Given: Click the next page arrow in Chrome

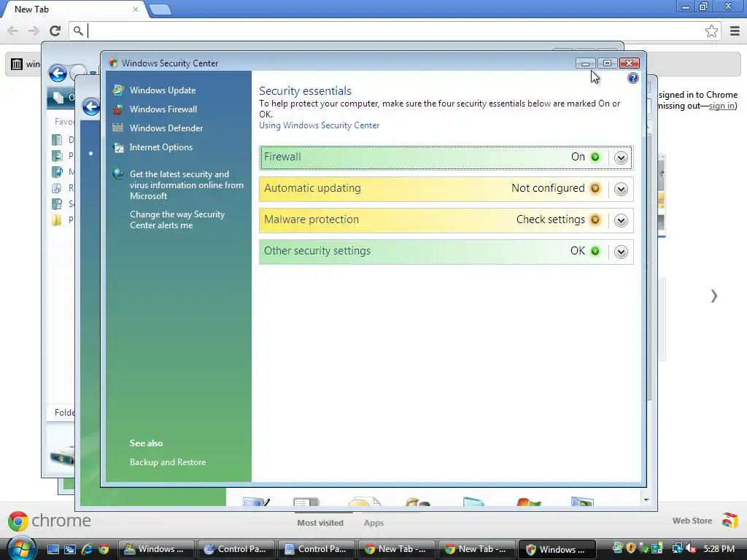Looking at the screenshot, I should coord(713,296).
